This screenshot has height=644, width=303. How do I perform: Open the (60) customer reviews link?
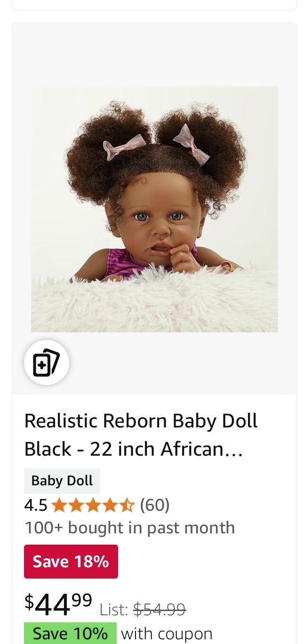(x=155, y=505)
